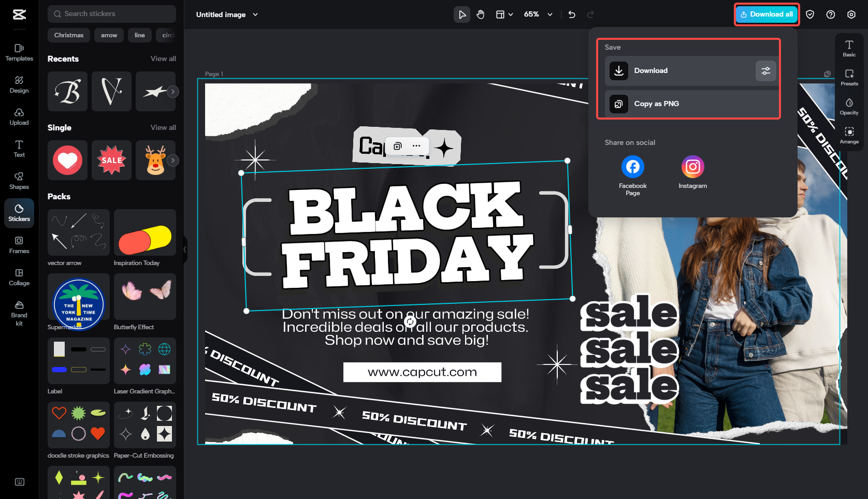Open the Shapes panel
This screenshot has width=868, height=499.
[x=19, y=181]
